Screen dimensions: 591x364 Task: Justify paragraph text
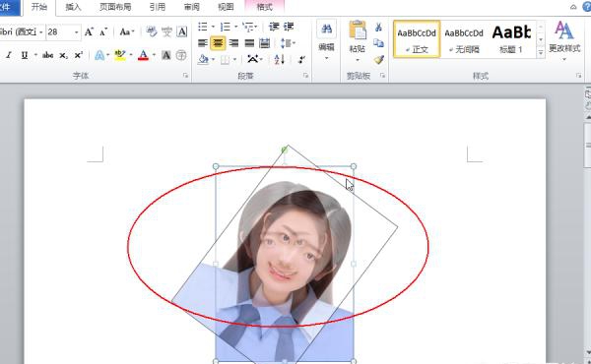(249, 43)
